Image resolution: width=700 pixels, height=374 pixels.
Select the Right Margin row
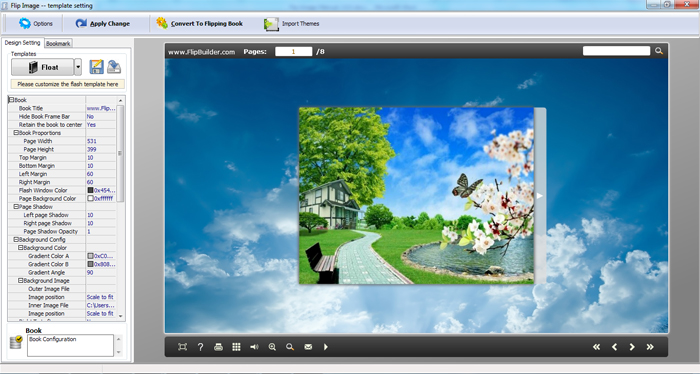[x=62, y=182]
